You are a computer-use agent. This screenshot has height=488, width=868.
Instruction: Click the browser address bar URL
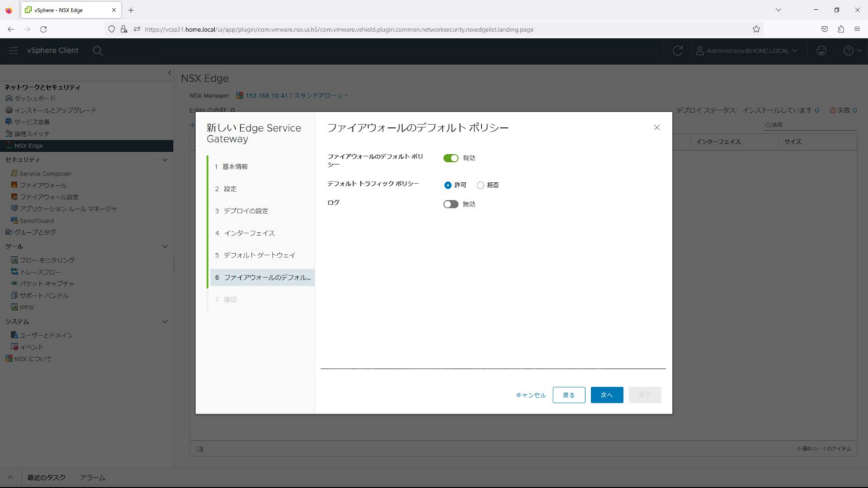point(339,30)
